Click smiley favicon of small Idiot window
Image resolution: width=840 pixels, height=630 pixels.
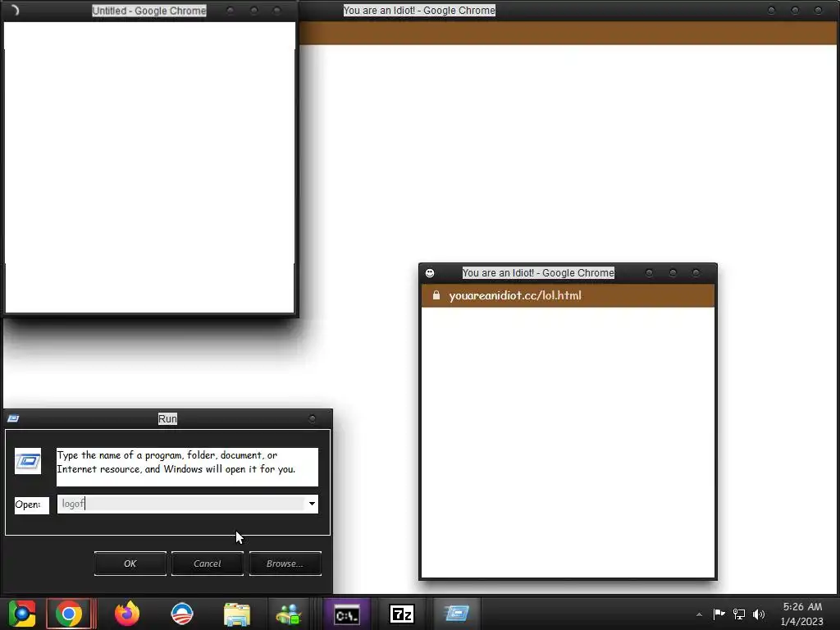tap(430, 273)
